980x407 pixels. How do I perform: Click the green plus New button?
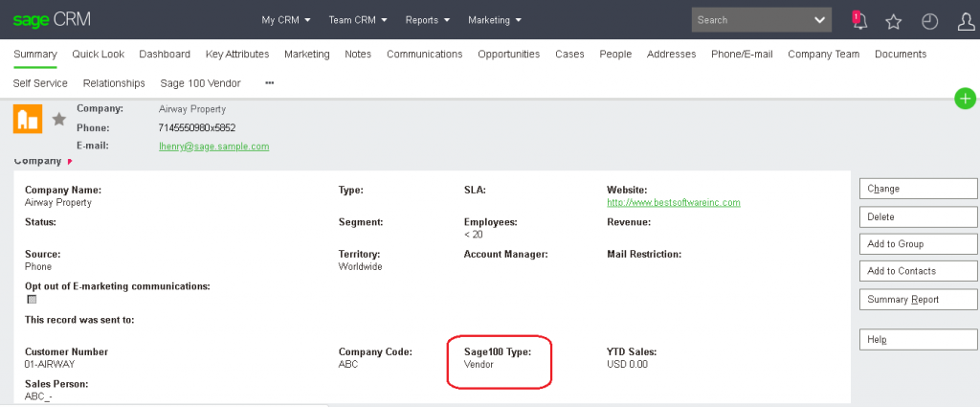[965, 98]
